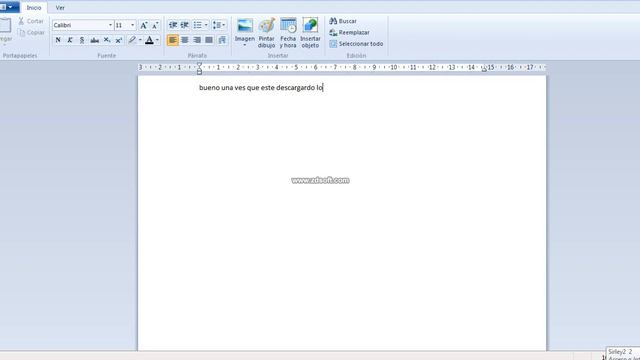
Task: Click Seleccionar todo
Action: click(356, 44)
